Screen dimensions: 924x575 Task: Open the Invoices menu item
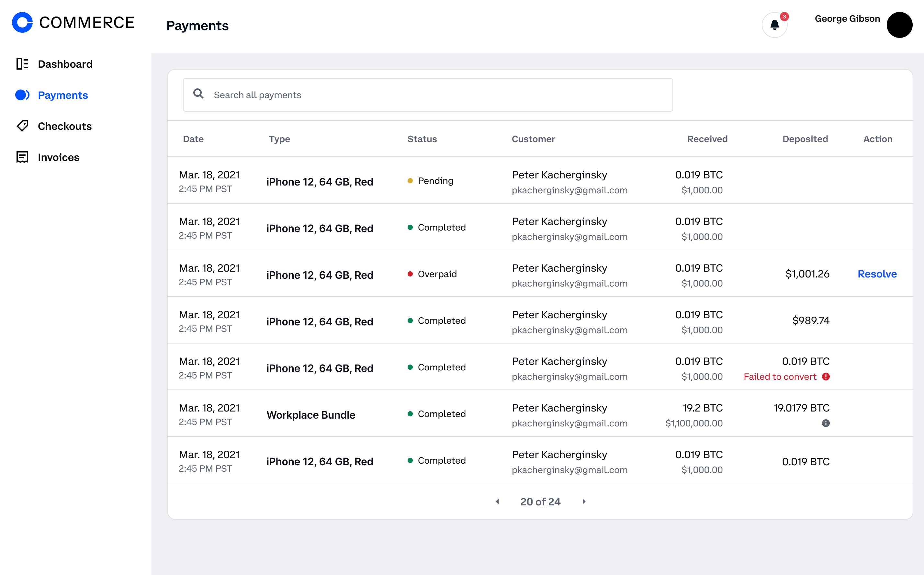coord(59,157)
